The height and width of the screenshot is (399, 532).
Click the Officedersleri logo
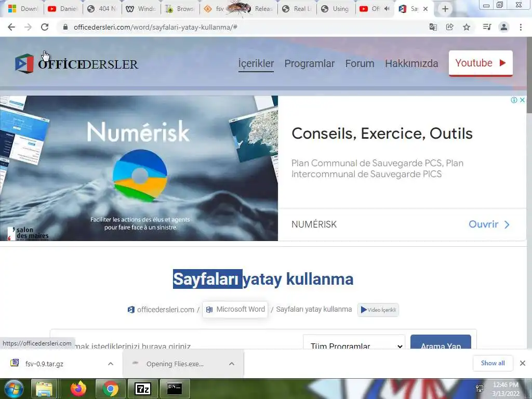coord(77,63)
